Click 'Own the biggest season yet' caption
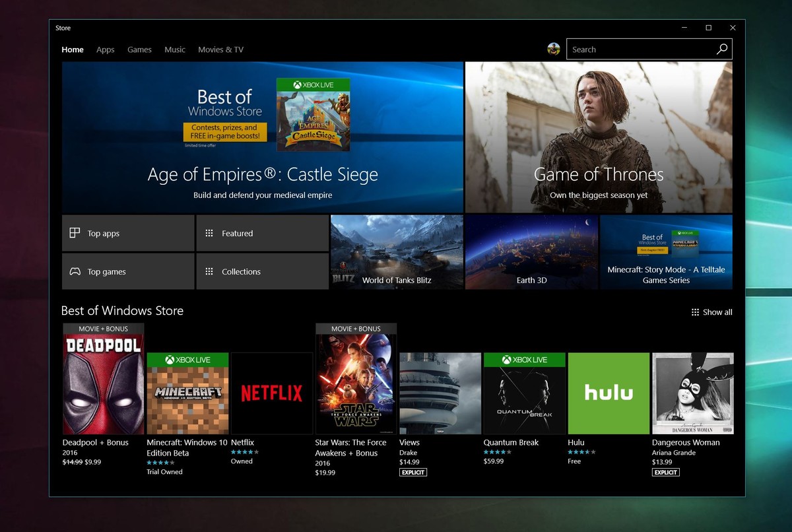792x532 pixels. pyautogui.click(x=599, y=195)
